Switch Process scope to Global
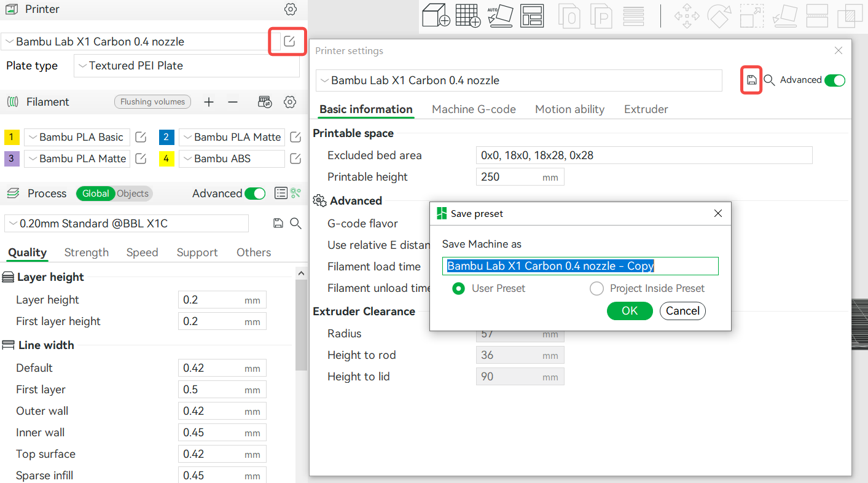This screenshot has height=483, width=868. tap(95, 194)
